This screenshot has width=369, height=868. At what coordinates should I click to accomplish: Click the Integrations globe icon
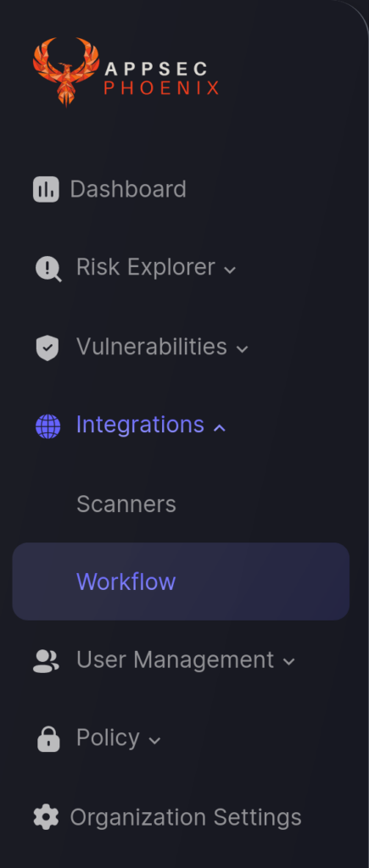coord(48,427)
